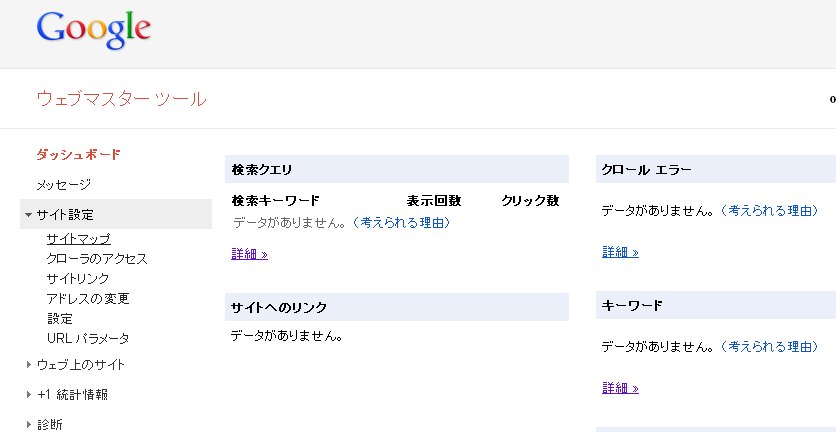
Task: Expand the +1 統計情報 section arrow
Action: click(29, 395)
